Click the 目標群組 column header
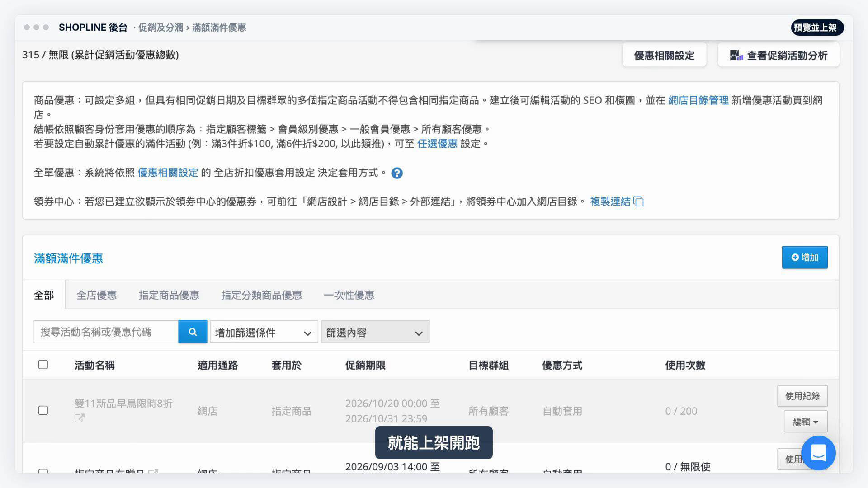Screen dimensions: 868x488 tap(489, 365)
